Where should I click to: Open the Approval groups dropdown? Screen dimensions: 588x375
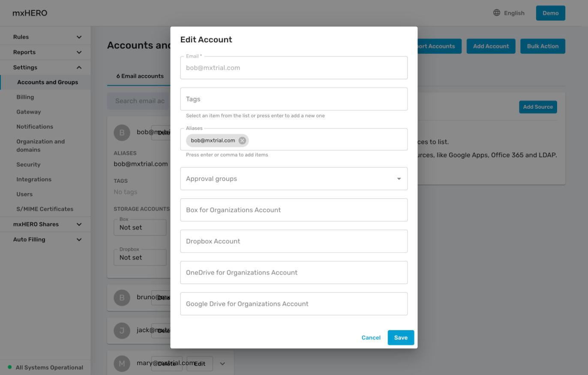[294, 179]
